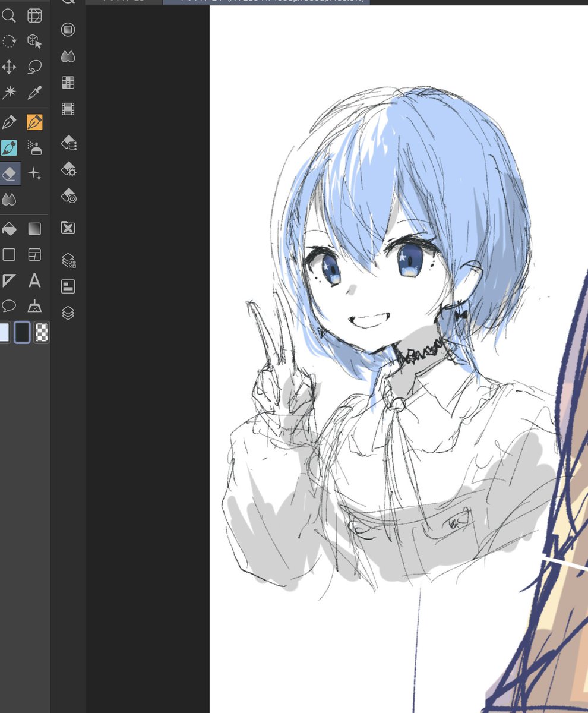Pick the Decoration sparkle tool
Image resolution: width=588 pixels, height=713 pixels.
[x=34, y=173]
